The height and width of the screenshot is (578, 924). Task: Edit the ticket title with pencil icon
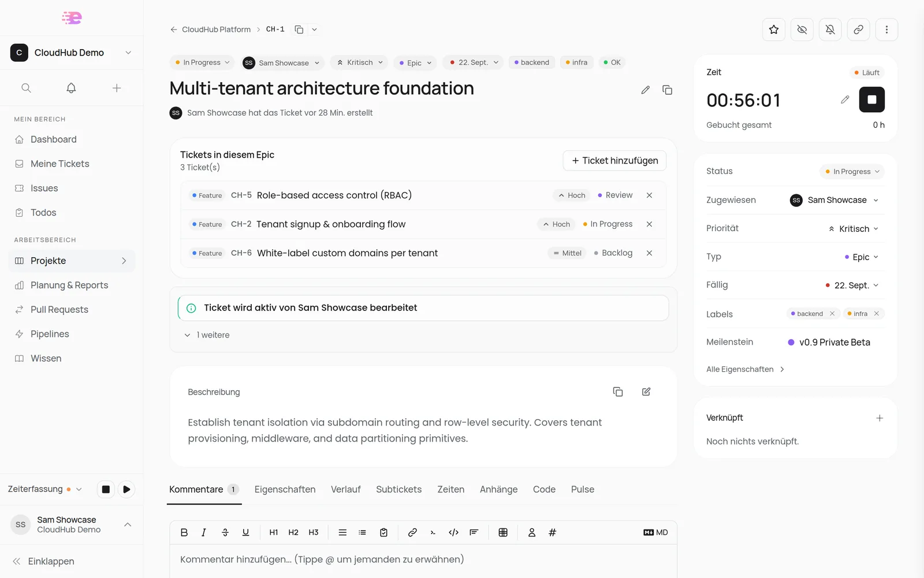pos(646,90)
